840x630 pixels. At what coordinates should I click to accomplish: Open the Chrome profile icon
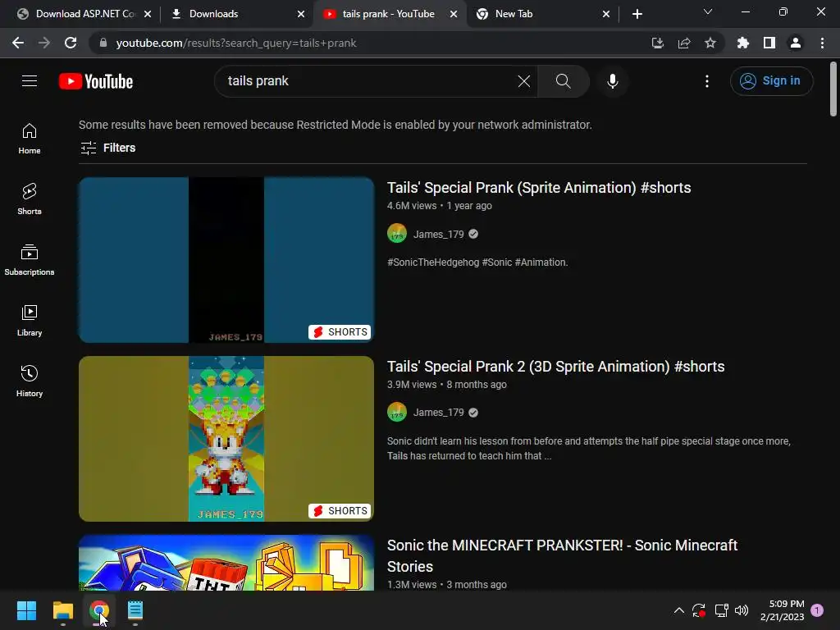click(796, 43)
